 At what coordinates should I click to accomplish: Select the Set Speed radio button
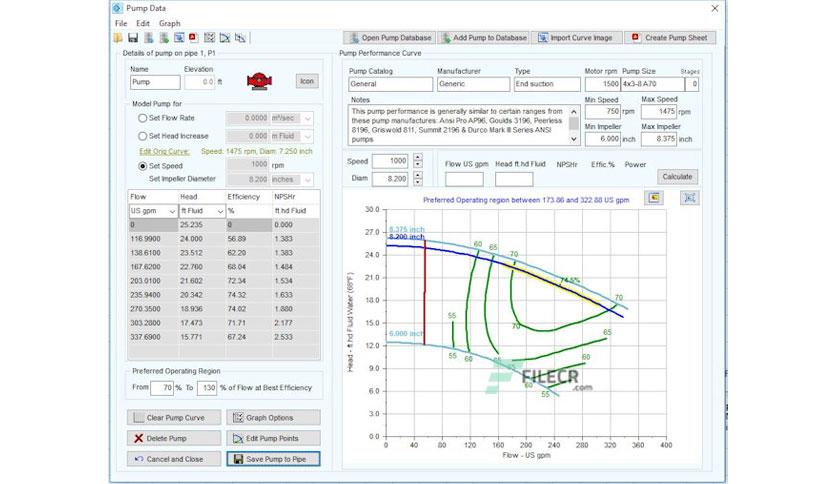click(x=142, y=166)
